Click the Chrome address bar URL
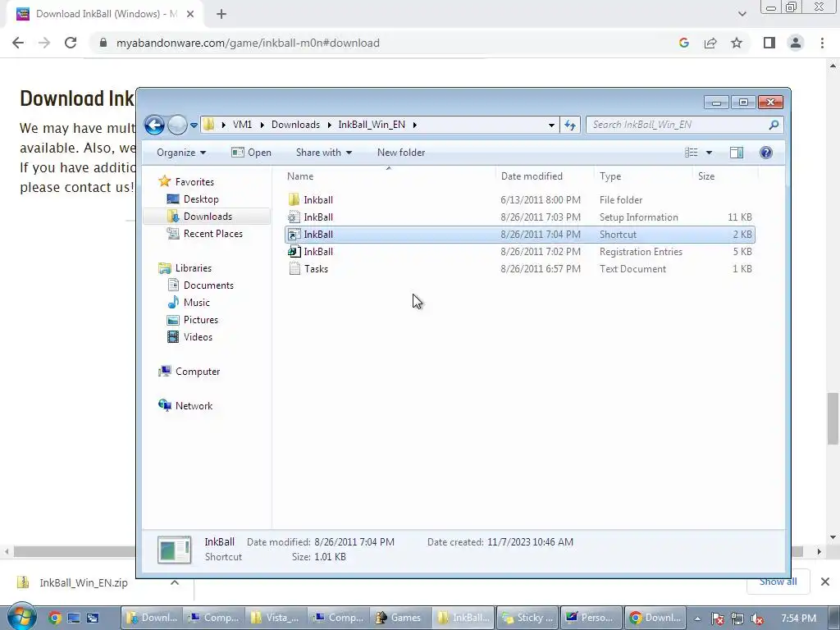This screenshot has height=630, width=840. [x=248, y=43]
